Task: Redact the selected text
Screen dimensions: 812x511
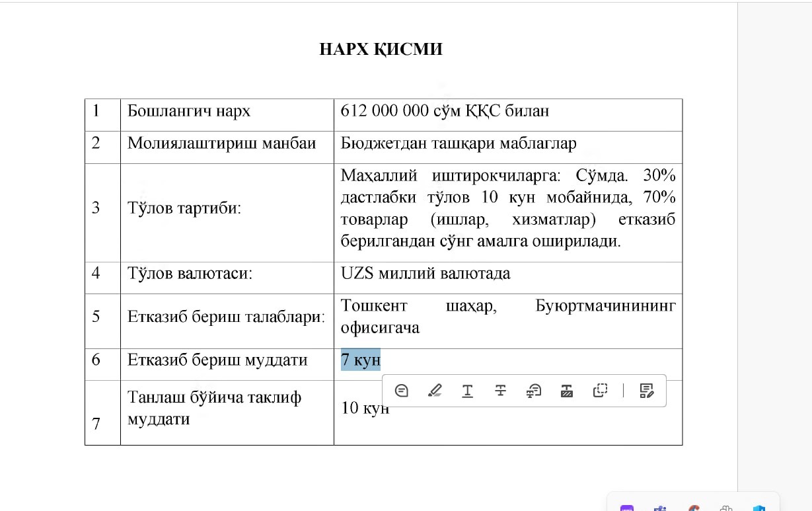Action: pos(567,391)
